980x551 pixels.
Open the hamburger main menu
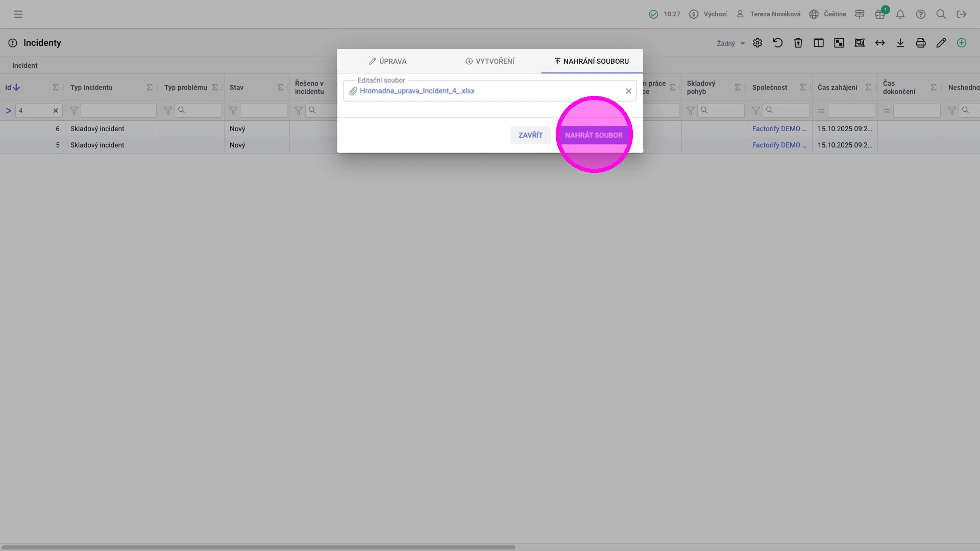(18, 14)
